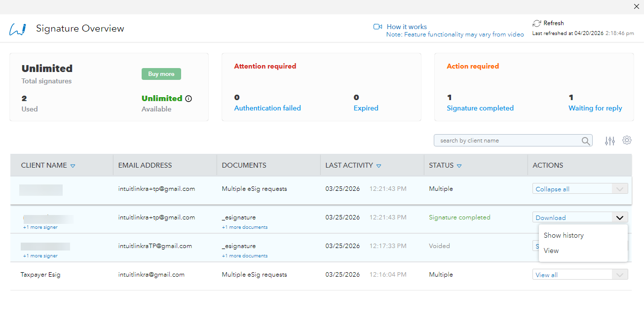The width and height of the screenshot is (644, 323).
Task: Open the settings gear icon
Action: [627, 141]
